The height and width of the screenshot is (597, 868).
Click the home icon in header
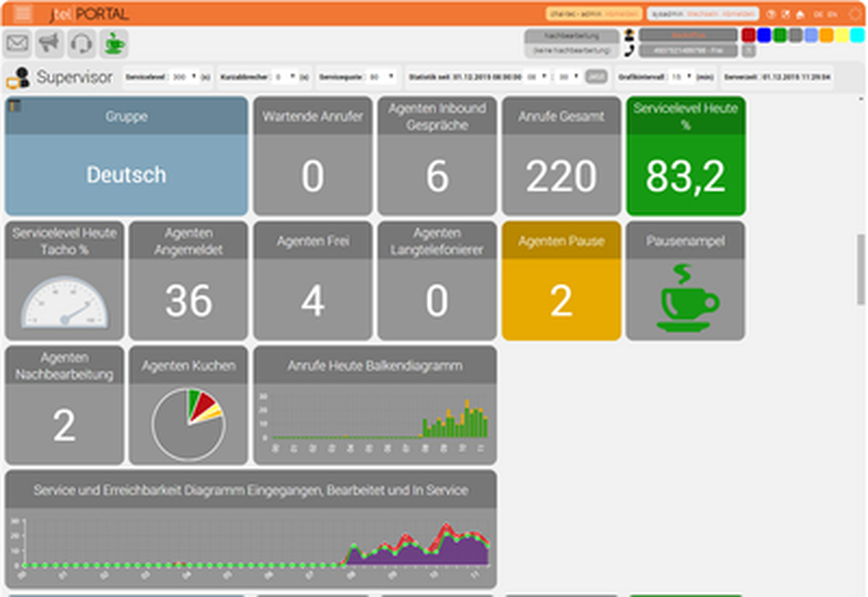(x=800, y=14)
